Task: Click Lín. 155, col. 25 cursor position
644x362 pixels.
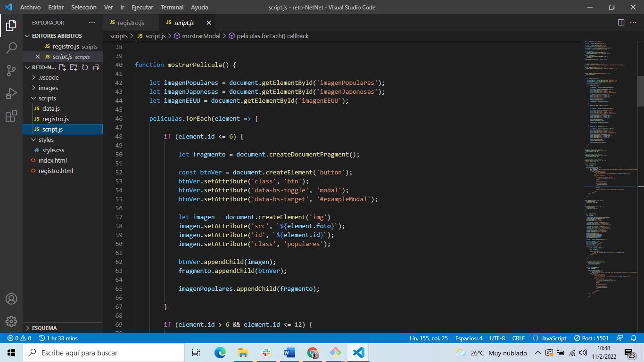Action: (x=429, y=338)
